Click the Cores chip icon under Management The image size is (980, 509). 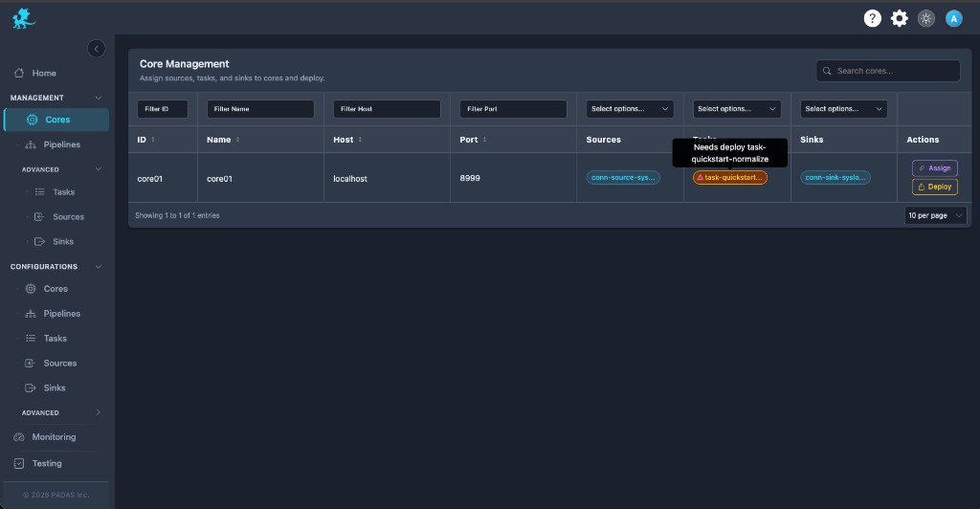click(x=32, y=120)
